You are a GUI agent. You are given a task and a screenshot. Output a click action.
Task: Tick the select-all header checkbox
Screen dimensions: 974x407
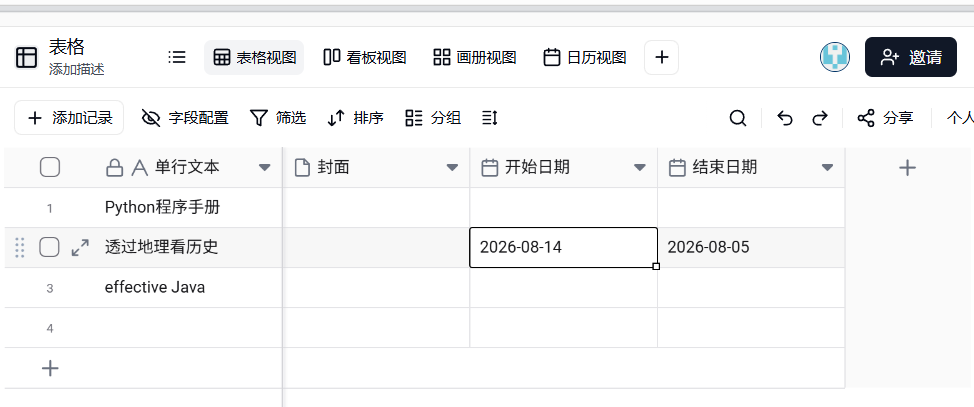(x=50, y=167)
